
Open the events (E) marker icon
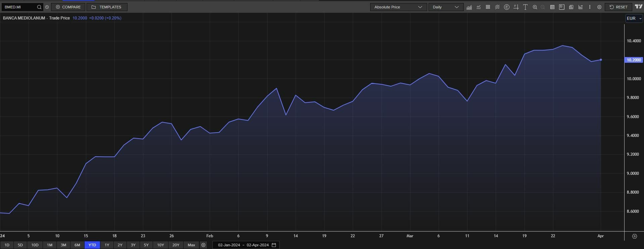507,7
